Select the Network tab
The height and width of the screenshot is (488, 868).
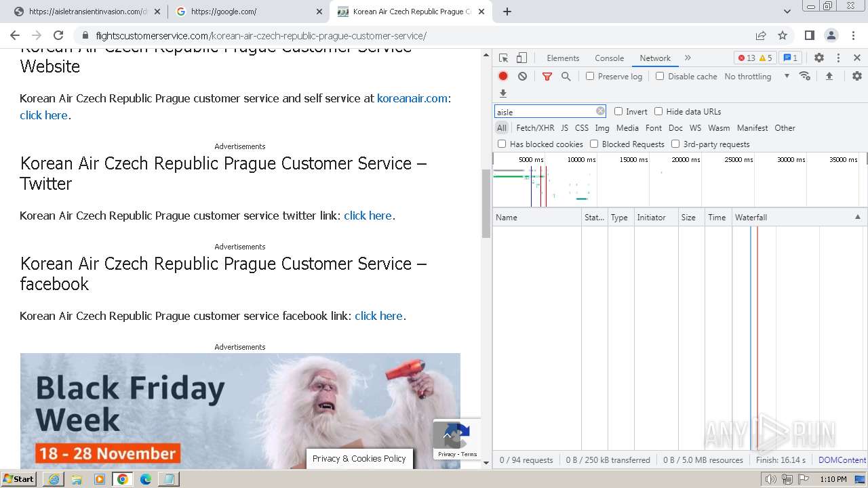(x=655, y=58)
